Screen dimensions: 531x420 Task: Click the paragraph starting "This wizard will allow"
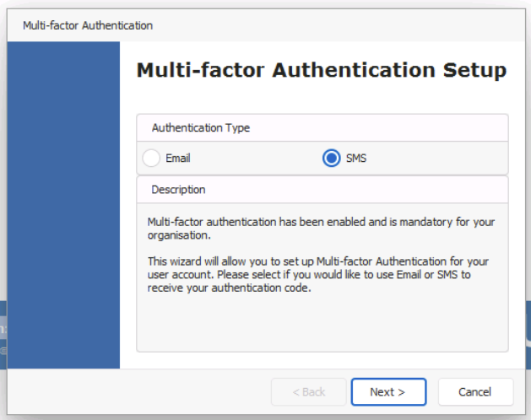(x=317, y=274)
